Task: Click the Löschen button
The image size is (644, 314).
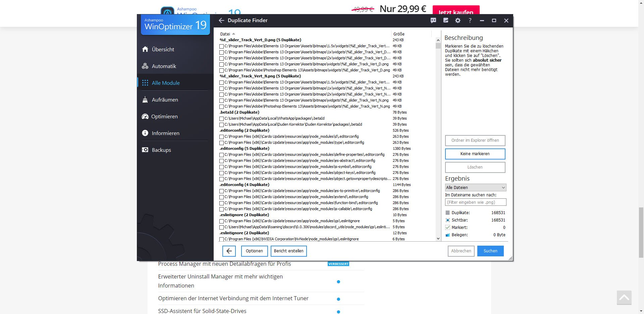Action: [475, 167]
